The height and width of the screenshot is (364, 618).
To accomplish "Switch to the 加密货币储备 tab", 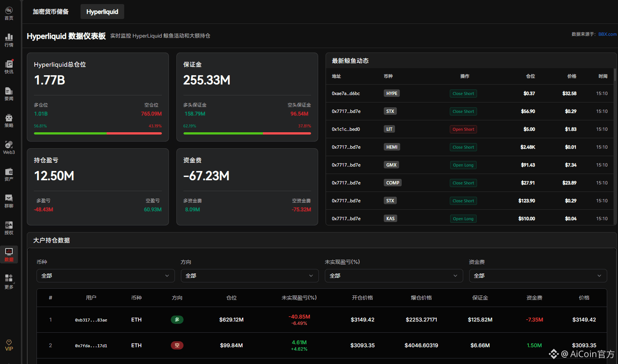I will click(x=51, y=11).
